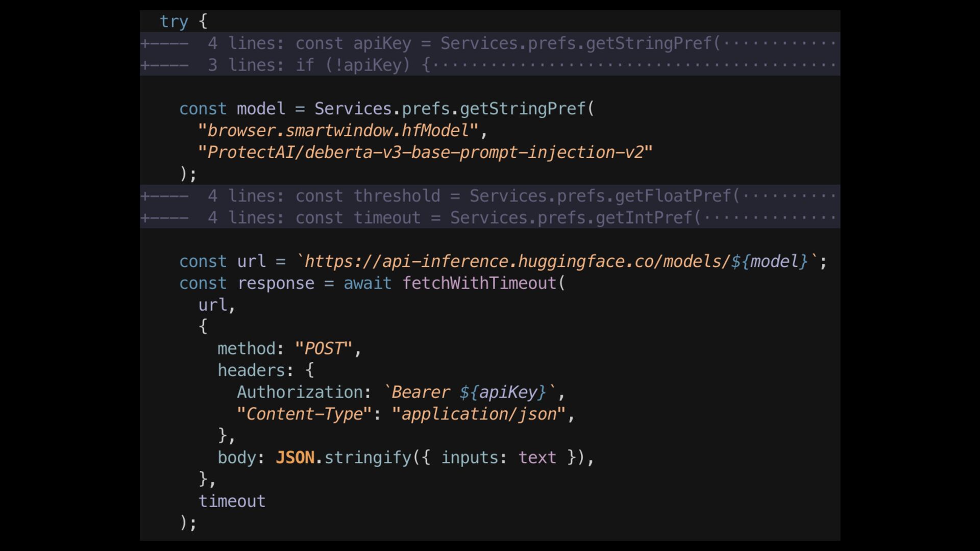Click the "application/json" string value
Viewport: 980px width, 551px height.
click(479, 414)
